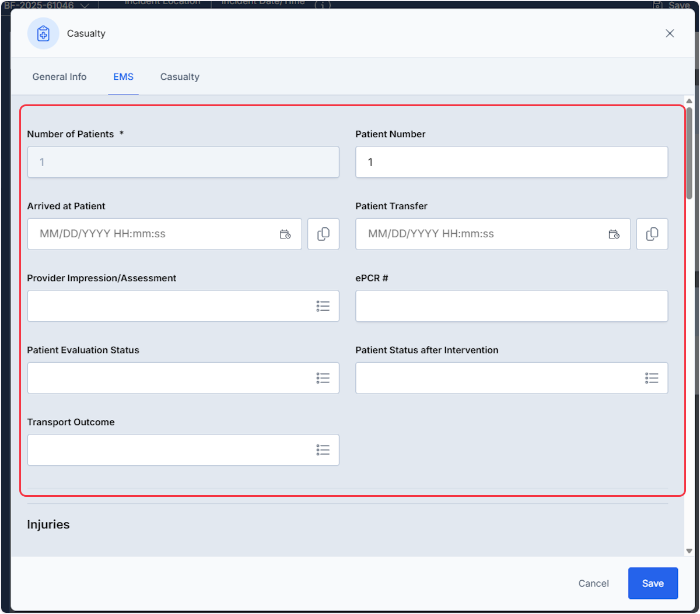Image resolution: width=700 pixels, height=614 pixels.
Task: Click the background window Save button
Action: (671, 5)
